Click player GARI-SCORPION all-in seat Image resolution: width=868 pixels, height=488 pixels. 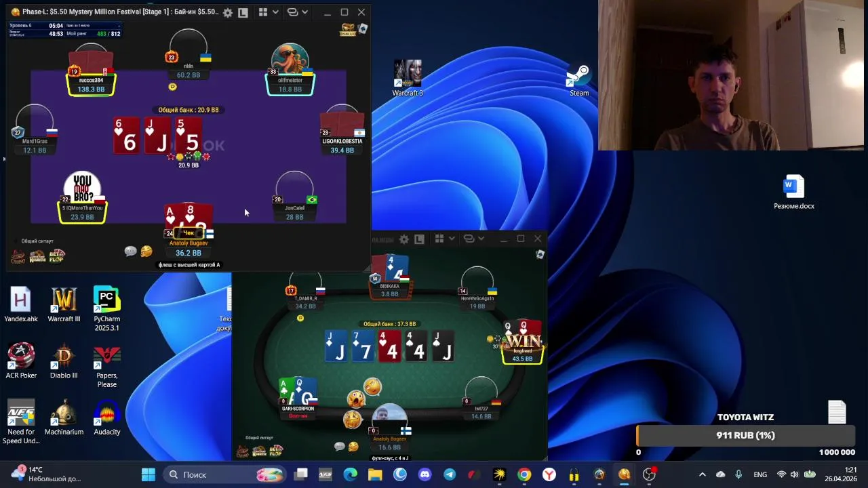298,399
